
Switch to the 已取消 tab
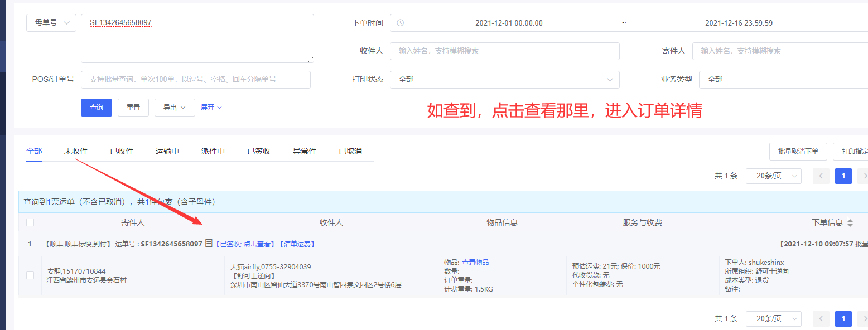350,151
